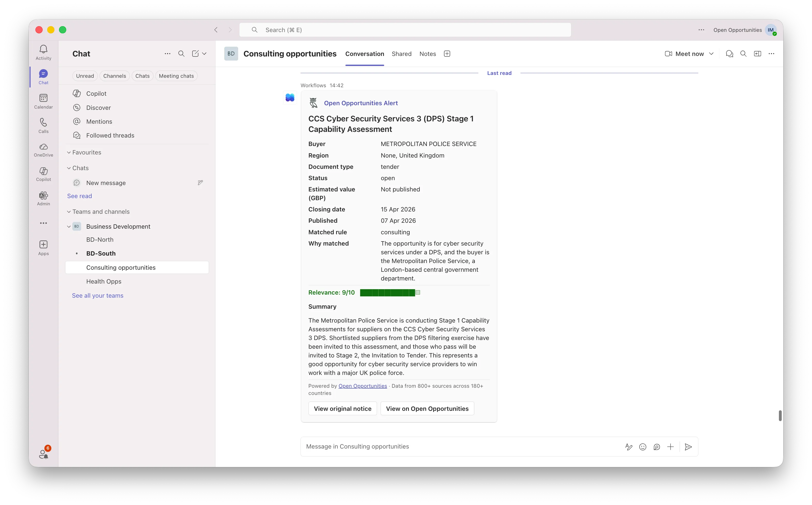
Task: Click the Open Opportunities Alert title link
Action: (x=361, y=103)
